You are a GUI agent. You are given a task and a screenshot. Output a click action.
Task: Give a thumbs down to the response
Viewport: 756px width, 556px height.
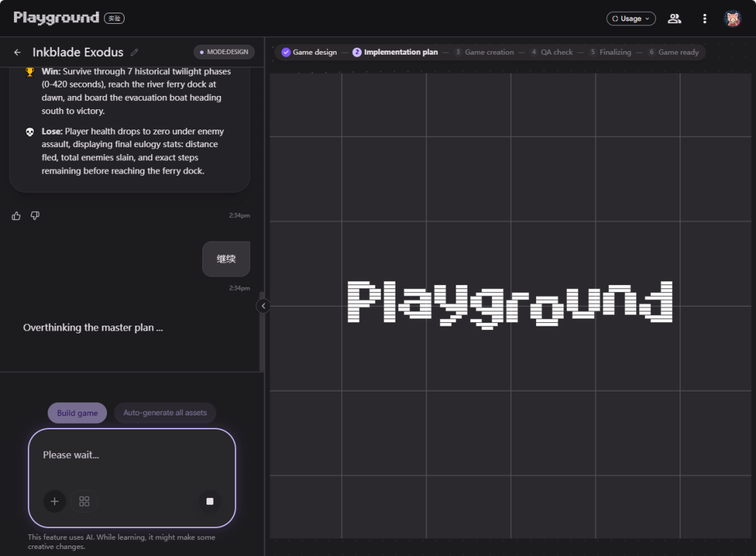coord(35,216)
